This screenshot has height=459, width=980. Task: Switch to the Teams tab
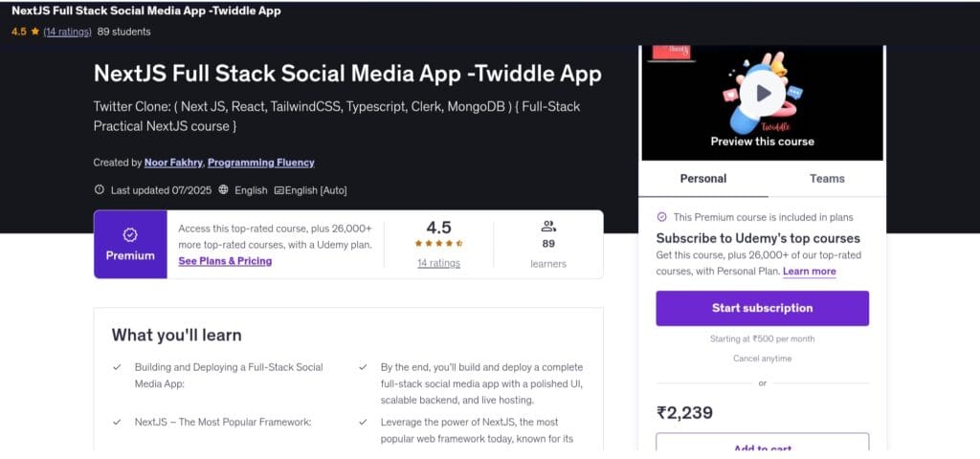point(827,179)
